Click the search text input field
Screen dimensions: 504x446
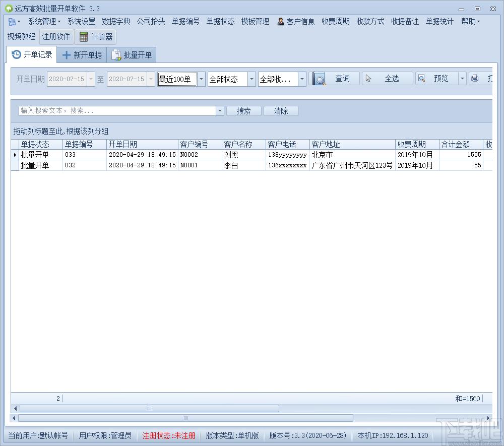117,111
